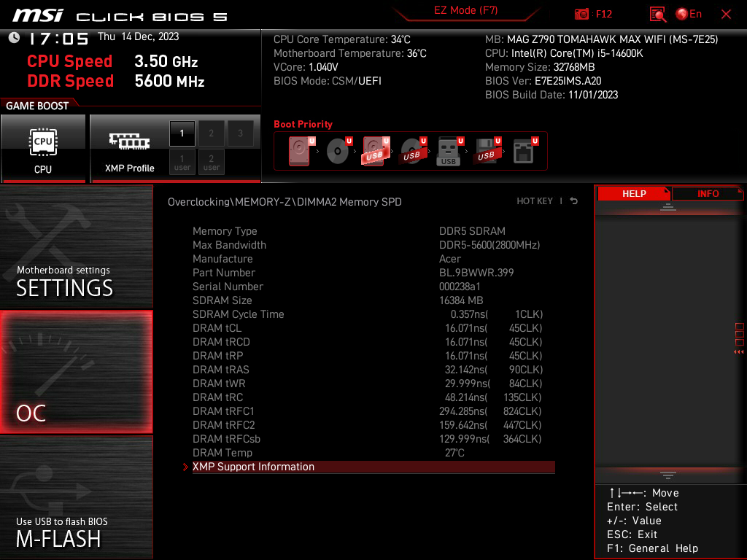Screen dimensions: 747x560
Task: Change language via the En globe icon
Action: point(689,14)
